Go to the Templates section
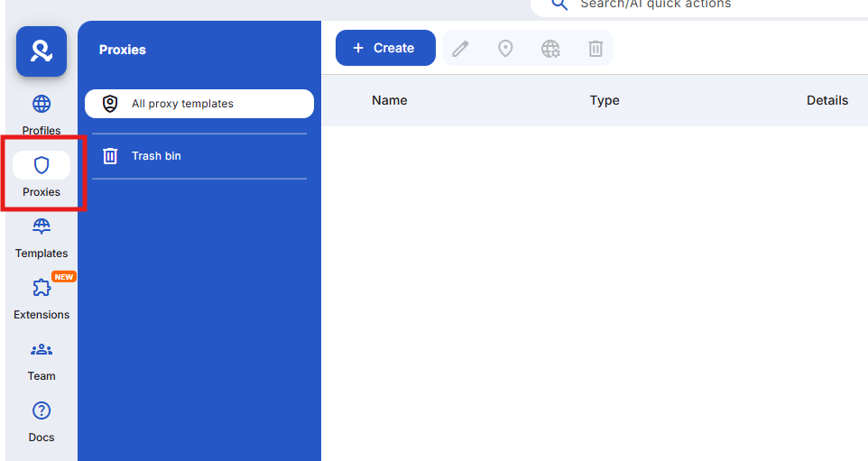 [42, 236]
